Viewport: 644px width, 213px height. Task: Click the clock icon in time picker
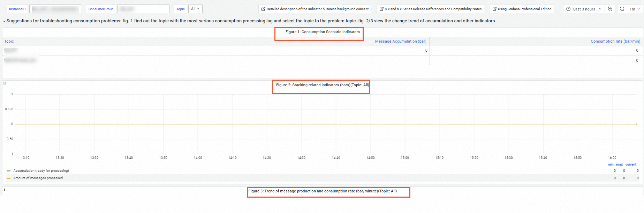pos(568,9)
